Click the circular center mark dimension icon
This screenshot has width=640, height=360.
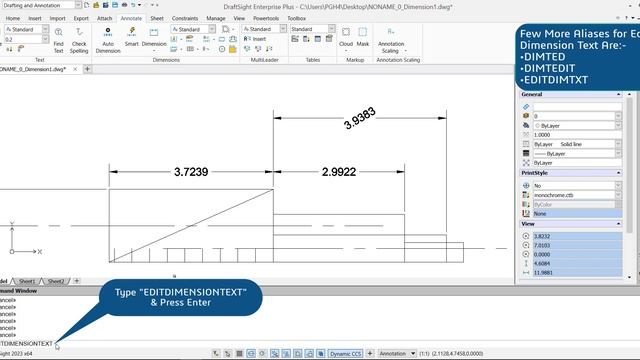coord(222,49)
